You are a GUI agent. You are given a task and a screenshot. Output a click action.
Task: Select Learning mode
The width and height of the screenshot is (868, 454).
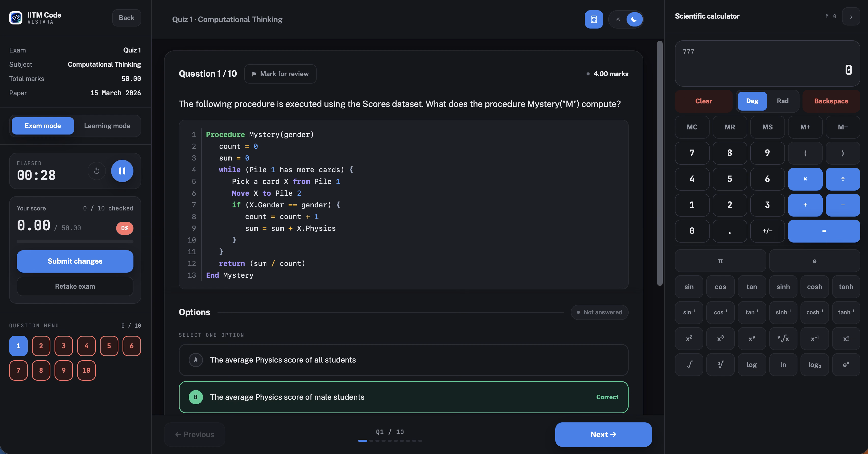point(107,126)
